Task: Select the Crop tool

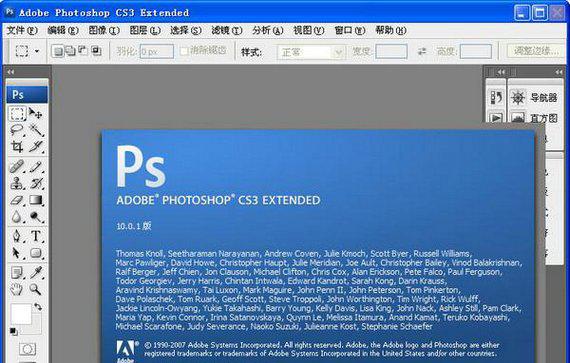Action: 17,146
